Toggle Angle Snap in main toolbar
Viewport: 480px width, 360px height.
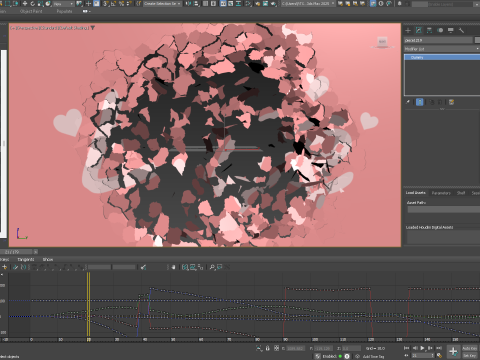(114, 4)
